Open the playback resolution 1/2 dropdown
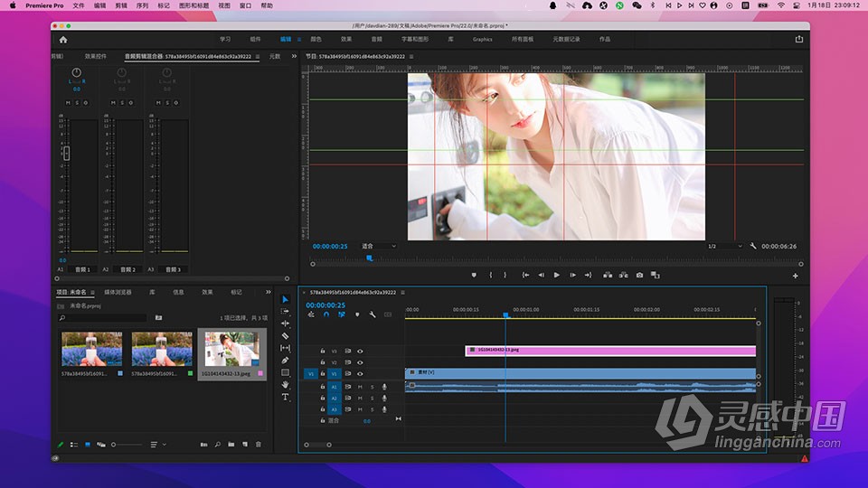The width and height of the screenshot is (868, 488). point(724,246)
